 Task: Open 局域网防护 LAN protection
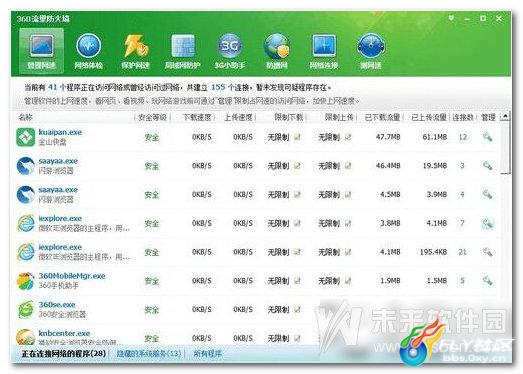click(182, 51)
